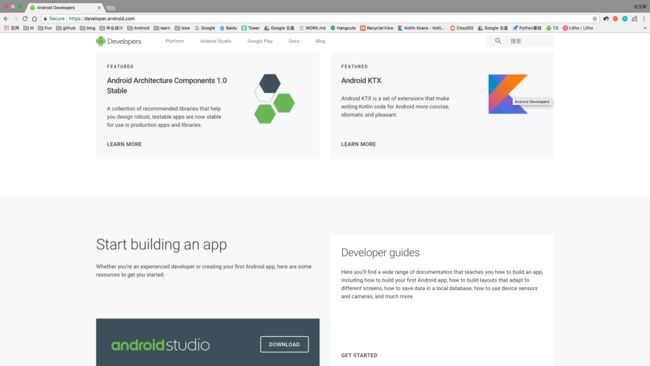Open the Chrome three-dot menu
The image size is (650, 366).
(x=644, y=19)
